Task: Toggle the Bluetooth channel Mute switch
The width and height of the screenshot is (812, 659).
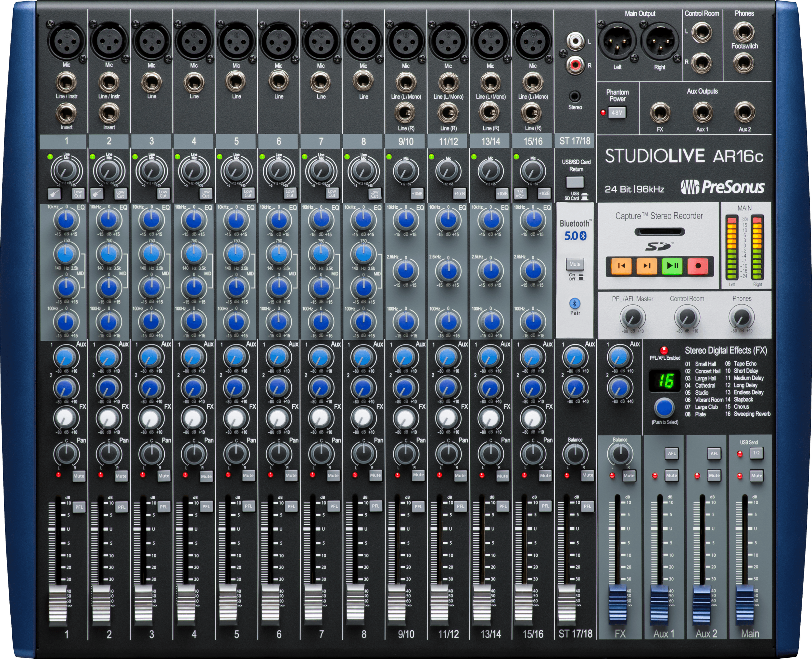Action: tap(575, 264)
